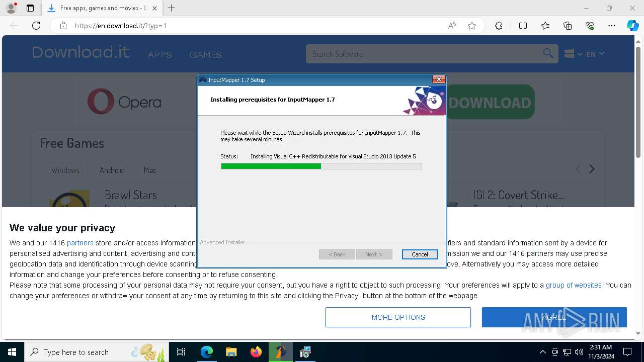Open the Brawl Stars game entry
644x362 pixels.
(131, 195)
